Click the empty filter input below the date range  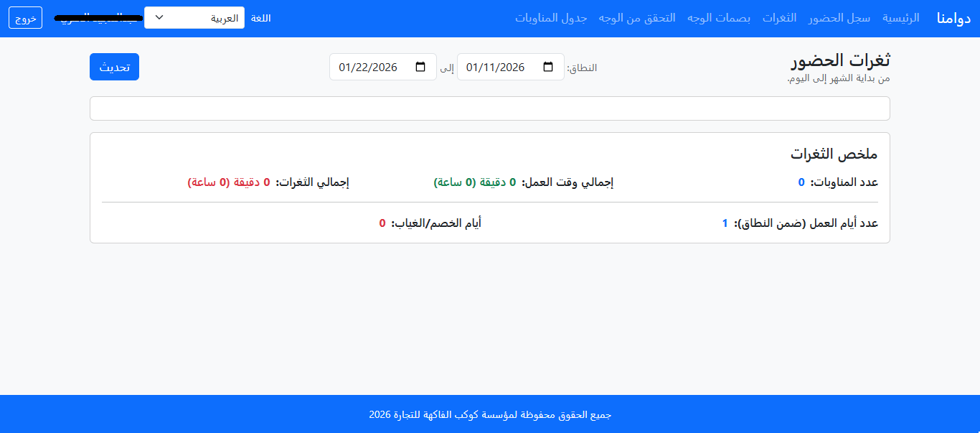pyautogui.click(x=490, y=108)
